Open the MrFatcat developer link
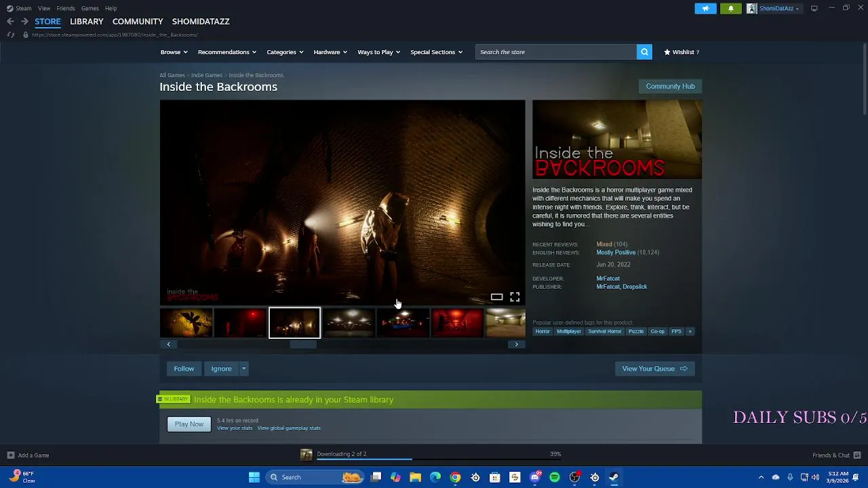Image resolution: width=868 pixels, height=488 pixels. 608,279
